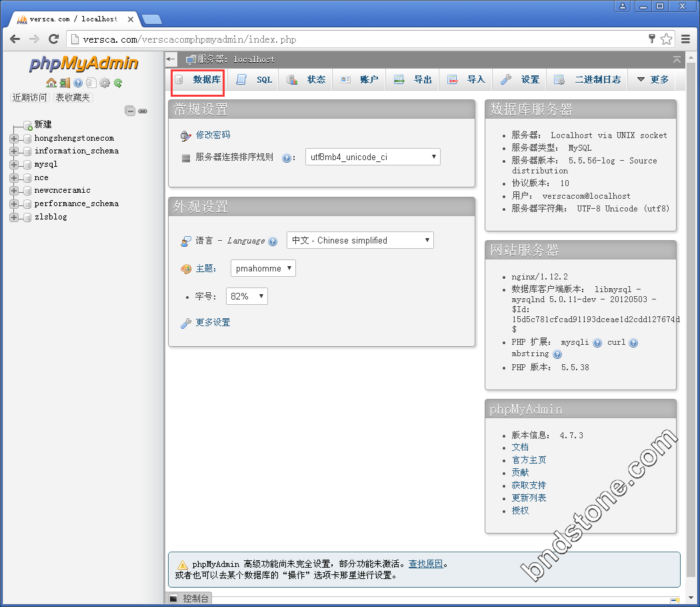
Task: Bookmark page with star icon
Action: click(x=666, y=39)
